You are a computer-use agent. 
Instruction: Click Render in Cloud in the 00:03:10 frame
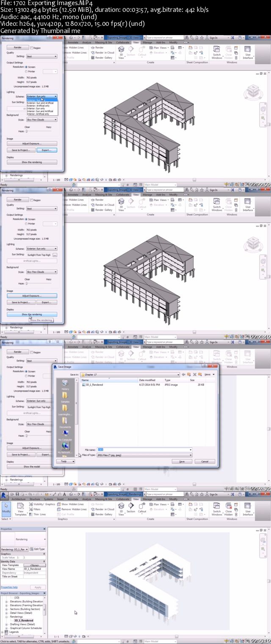click(x=102, y=509)
